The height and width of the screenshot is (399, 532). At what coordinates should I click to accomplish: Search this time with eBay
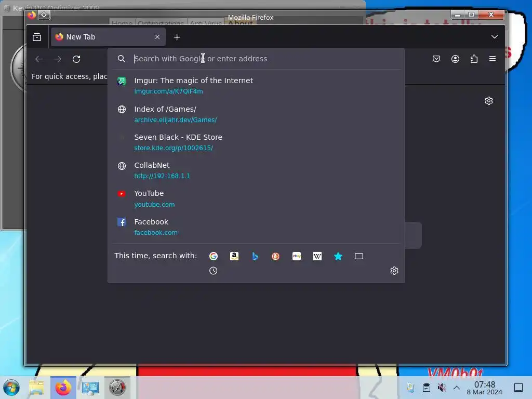click(297, 256)
